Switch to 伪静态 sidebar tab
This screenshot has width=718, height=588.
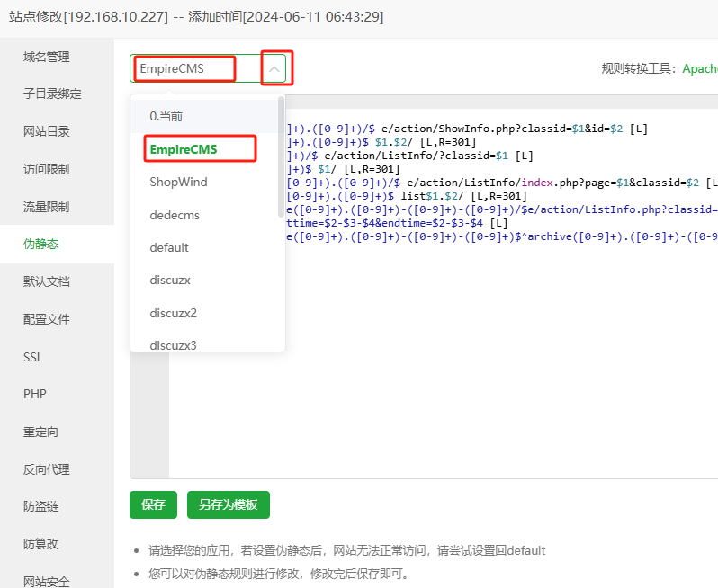57,244
